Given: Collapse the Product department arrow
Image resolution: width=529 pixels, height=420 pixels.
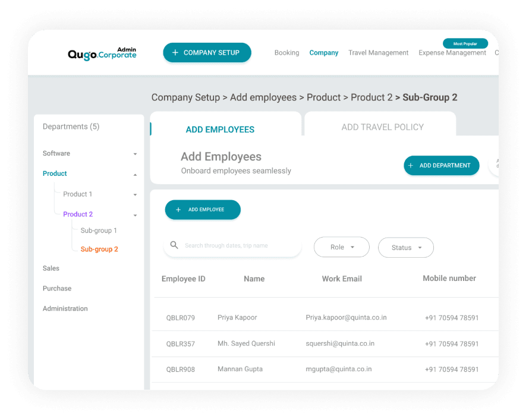Looking at the screenshot, I should pos(135,174).
